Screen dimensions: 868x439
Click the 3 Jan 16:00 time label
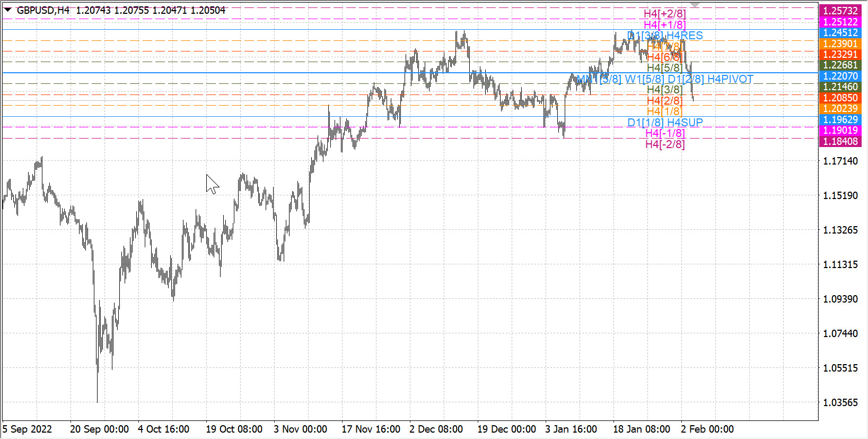[571, 429]
